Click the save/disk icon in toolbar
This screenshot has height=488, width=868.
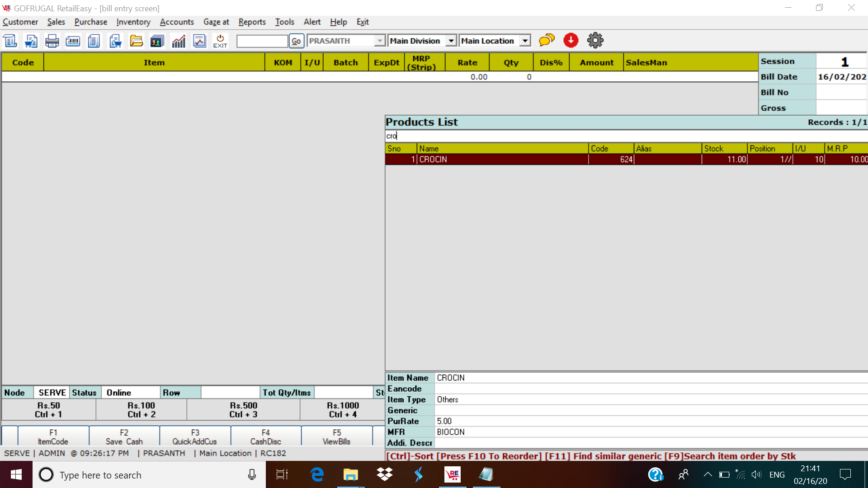30,41
